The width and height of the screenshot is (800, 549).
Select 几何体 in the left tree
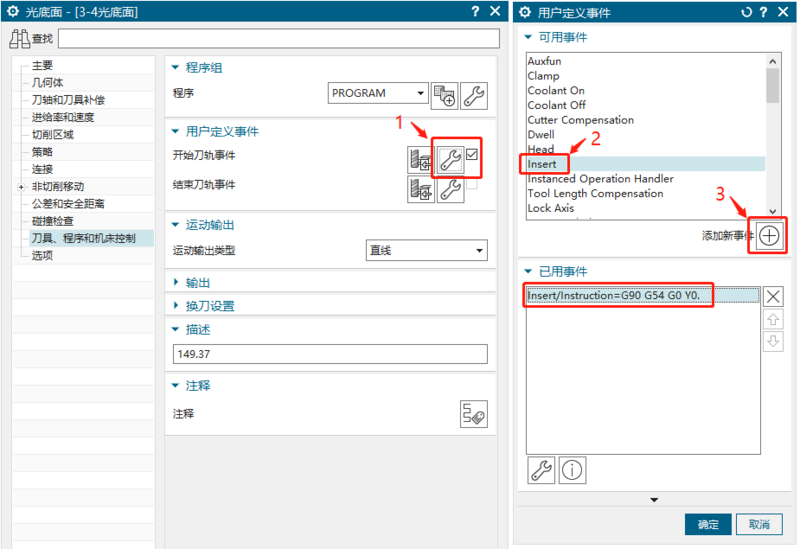tap(47, 83)
